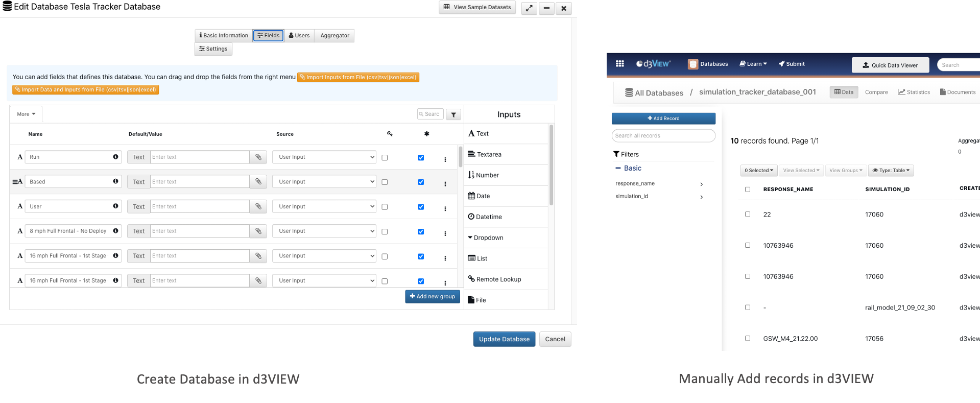Open the three-dot menu for Based row
The image size is (980, 403).
(x=445, y=184)
